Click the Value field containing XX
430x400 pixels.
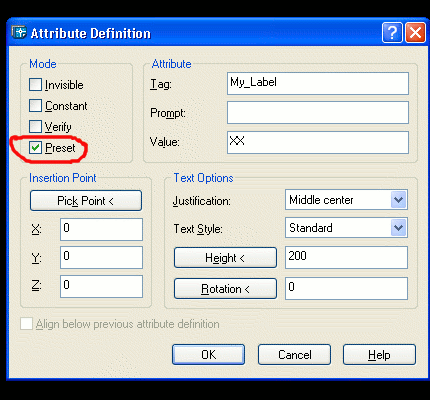318,142
